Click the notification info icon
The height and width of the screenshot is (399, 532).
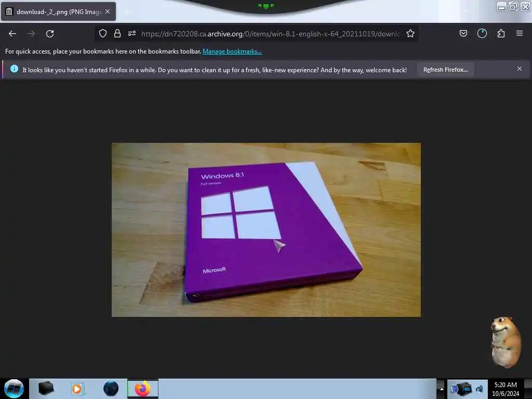[x=14, y=69]
